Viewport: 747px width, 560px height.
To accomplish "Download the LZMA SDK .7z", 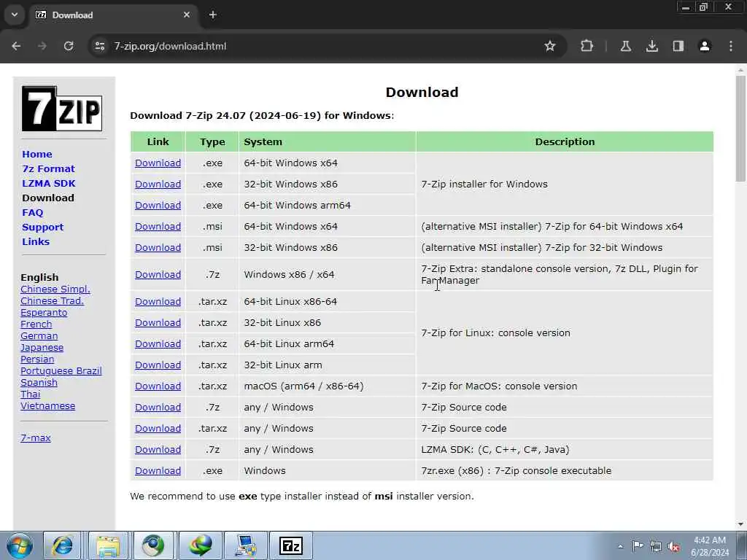I will (x=158, y=449).
